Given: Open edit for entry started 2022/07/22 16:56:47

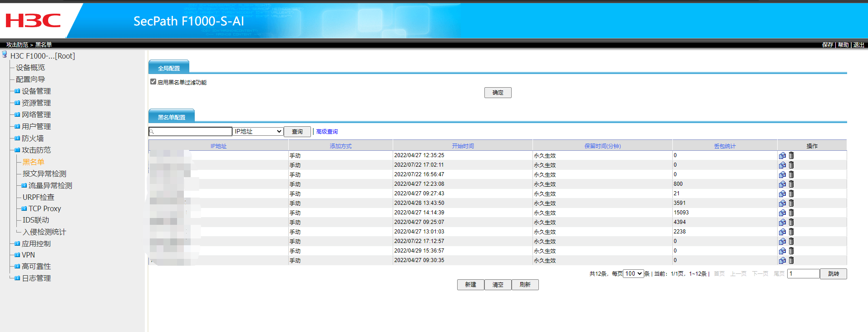Looking at the screenshot, I should coord(782,175).
